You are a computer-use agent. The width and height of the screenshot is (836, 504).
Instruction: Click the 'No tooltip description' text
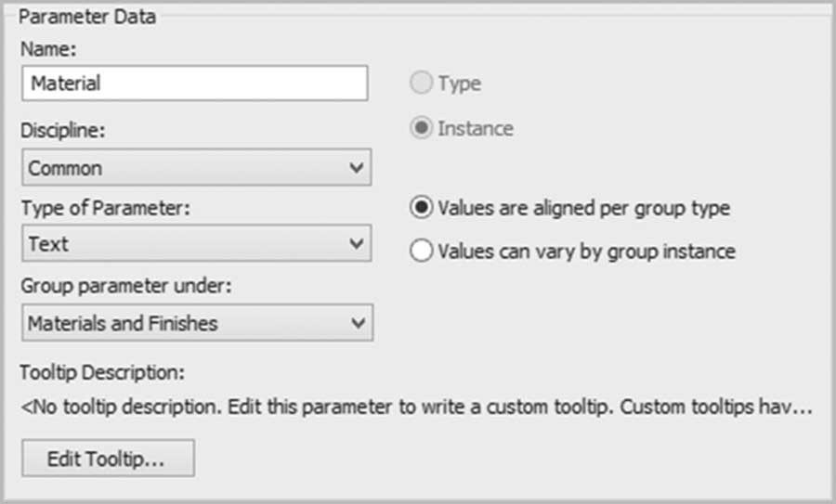point(416,407)
